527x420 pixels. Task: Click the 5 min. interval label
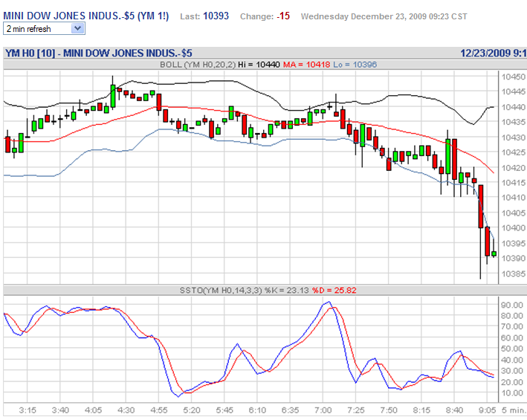tap(514, 410)
